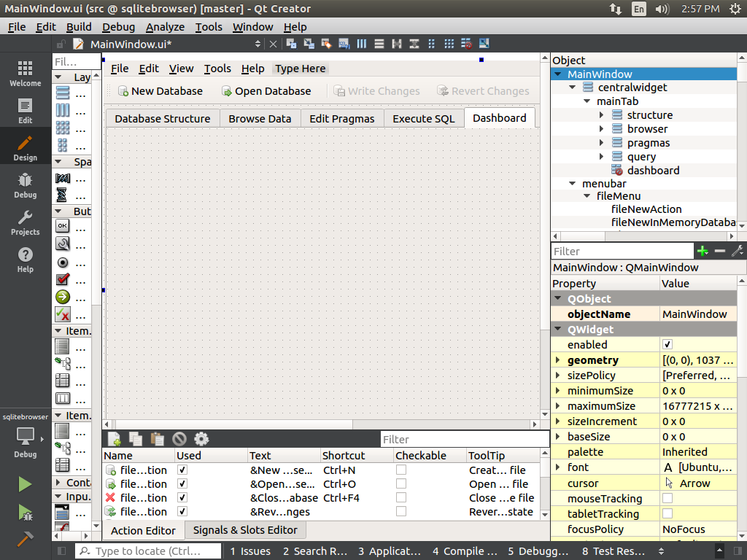Screen dimensions: 747x560
Task: Open the Analyze menu
Action: [165, 27]
